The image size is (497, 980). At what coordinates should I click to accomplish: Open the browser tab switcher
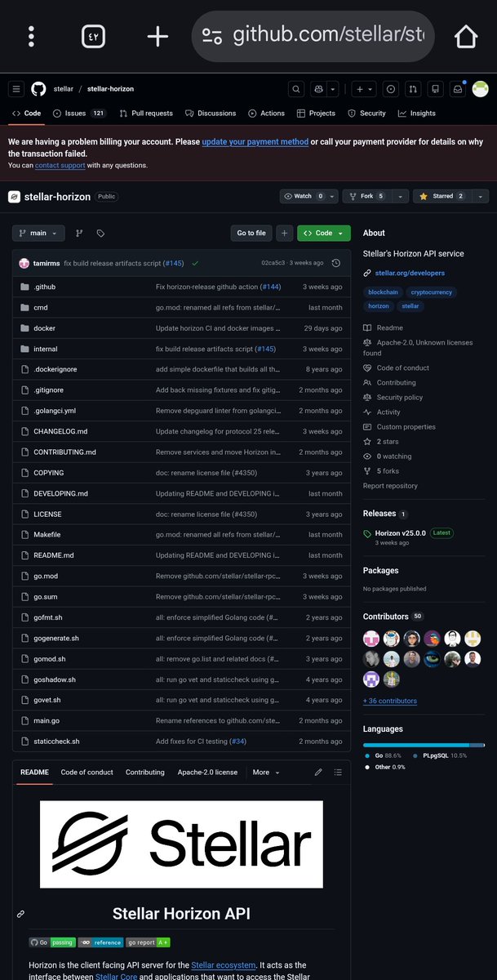[x=94, y=37]
